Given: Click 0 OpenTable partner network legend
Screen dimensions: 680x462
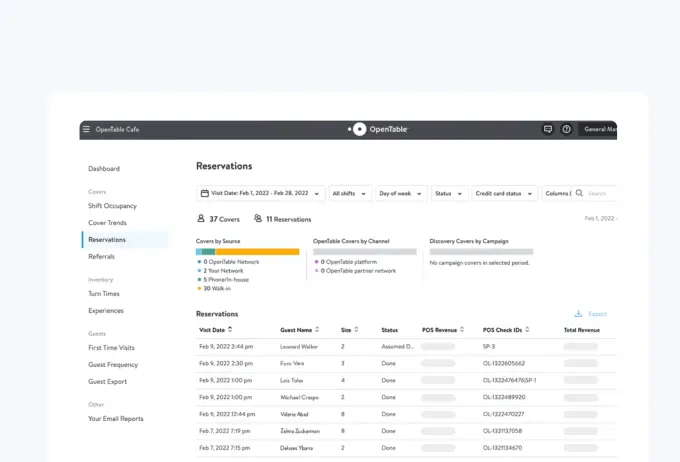Looking at the screenshot, I should pos(355,271).
